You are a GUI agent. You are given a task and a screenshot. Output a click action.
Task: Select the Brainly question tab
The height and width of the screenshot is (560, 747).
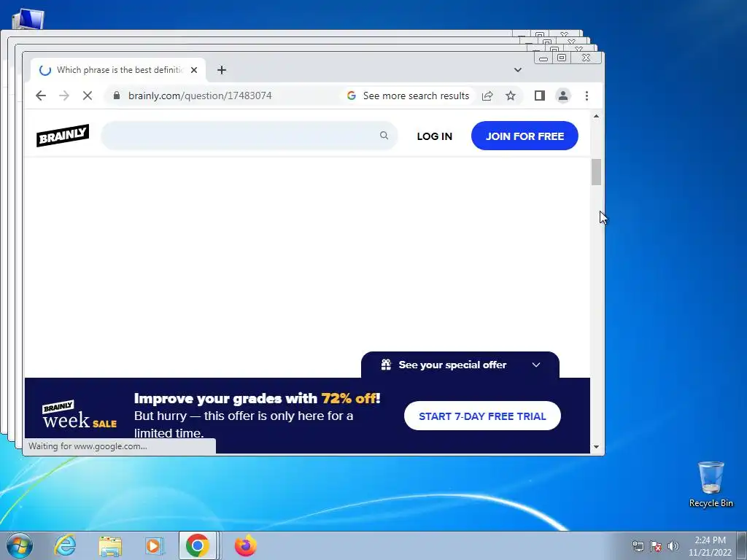pyautogui.click(x=118, y=70)
